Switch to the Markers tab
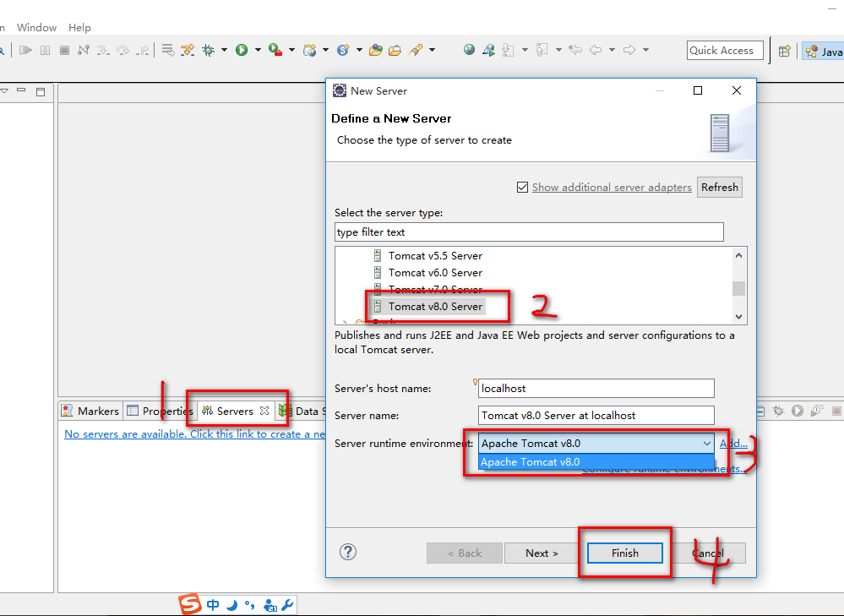Screen dimensions: 844x616 (x=90, y=411)
